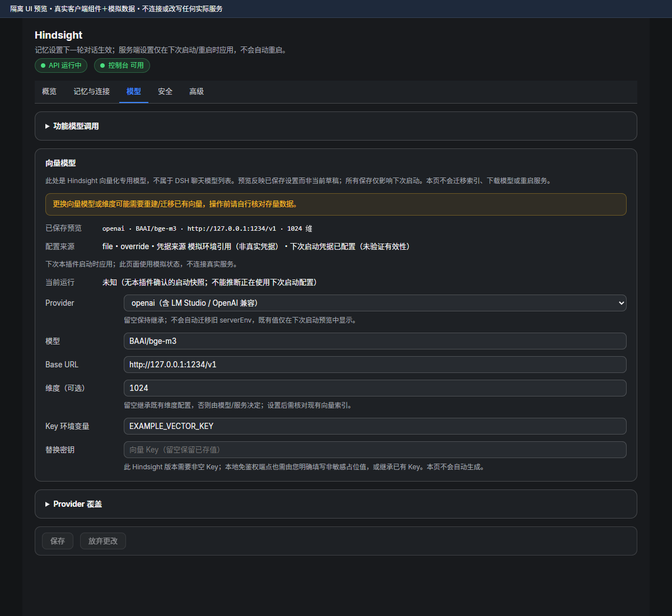Click the yellow warning about 更换向量模型
This screenshot has height=616, width=672.
pyautogui.click(x=336, y=204)
